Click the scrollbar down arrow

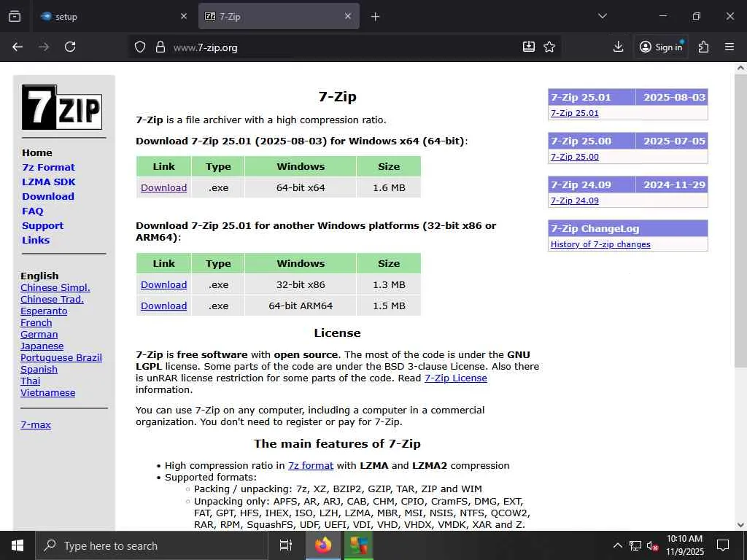tap(740, 525)
